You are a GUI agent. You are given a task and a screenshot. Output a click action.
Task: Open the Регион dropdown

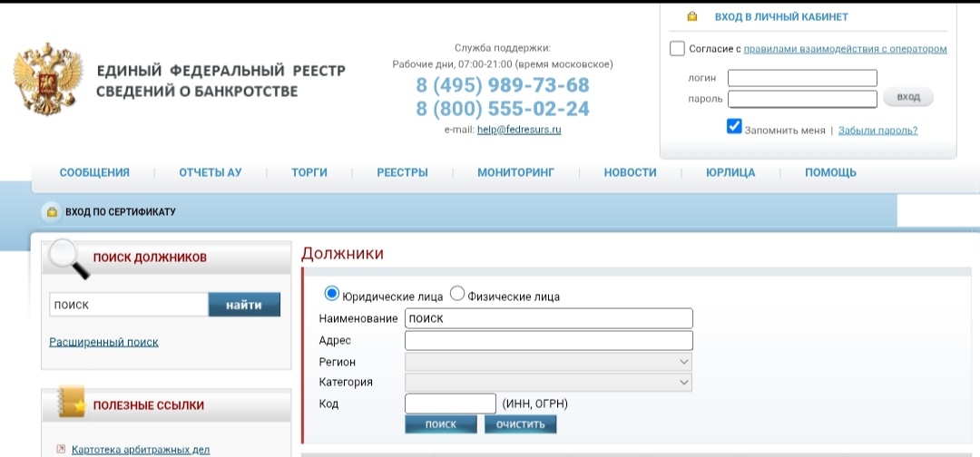(548, 362)
